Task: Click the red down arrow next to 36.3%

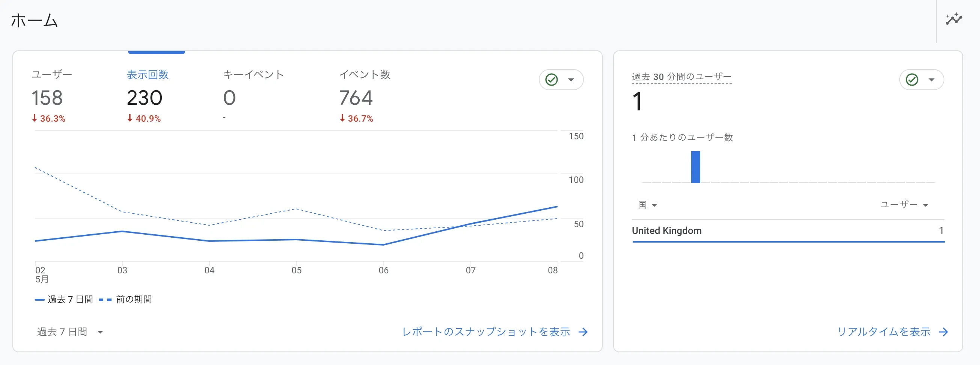Action: (35, 118)
